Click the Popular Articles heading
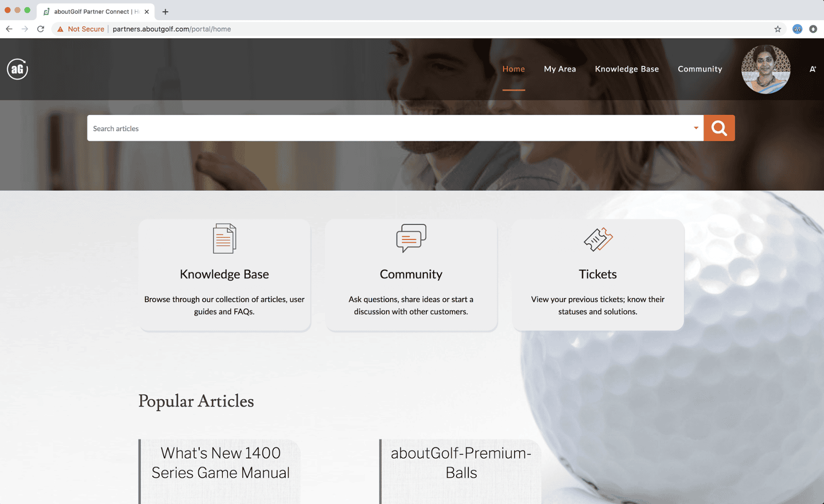 pyautogui.click(x=196, y=401)
